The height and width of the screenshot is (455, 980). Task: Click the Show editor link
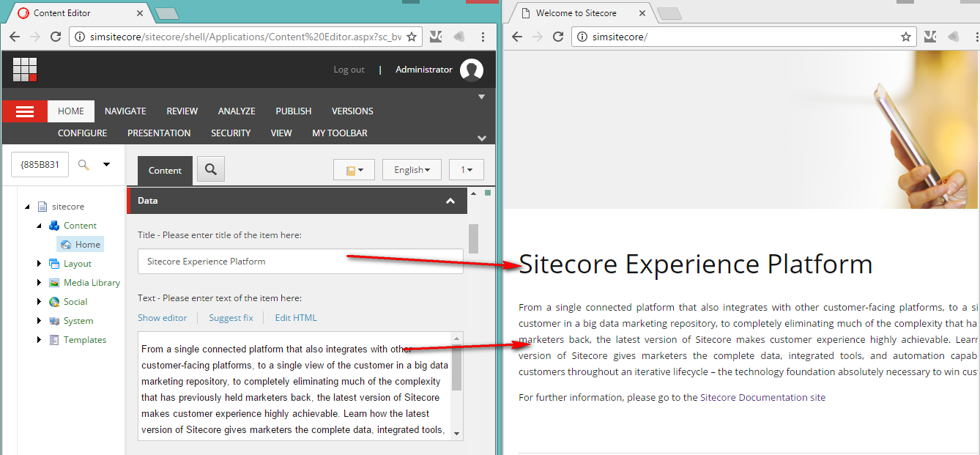click(x=163, y=318)
